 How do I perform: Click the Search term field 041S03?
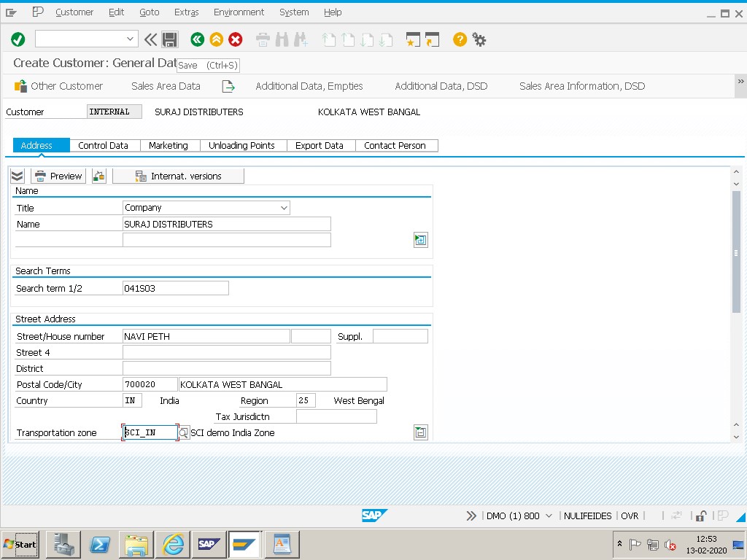click(175, 288)
